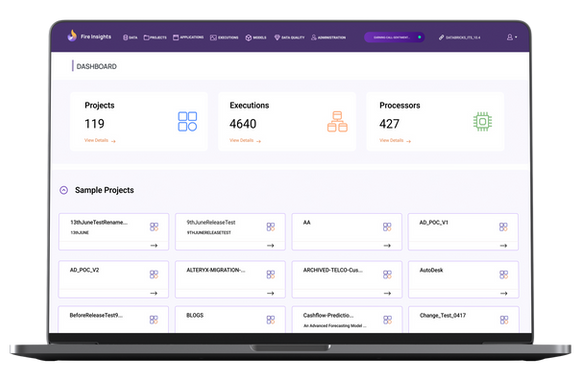Viewport: 580px width, 381px height.
Task: Open 9thJuneReleaseTest project via arrow
Action: tap(271, 246)
